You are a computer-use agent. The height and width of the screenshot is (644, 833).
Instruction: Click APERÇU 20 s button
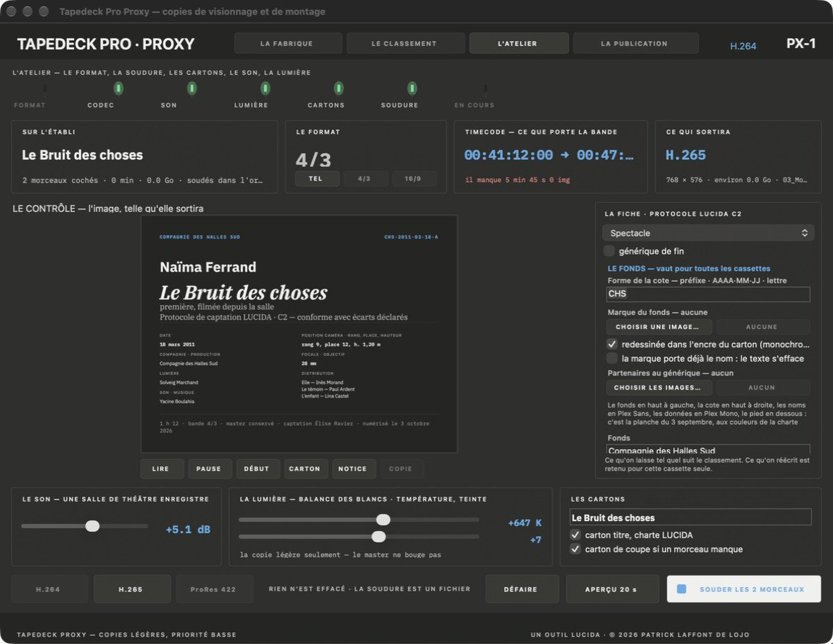tap(611, 589)
